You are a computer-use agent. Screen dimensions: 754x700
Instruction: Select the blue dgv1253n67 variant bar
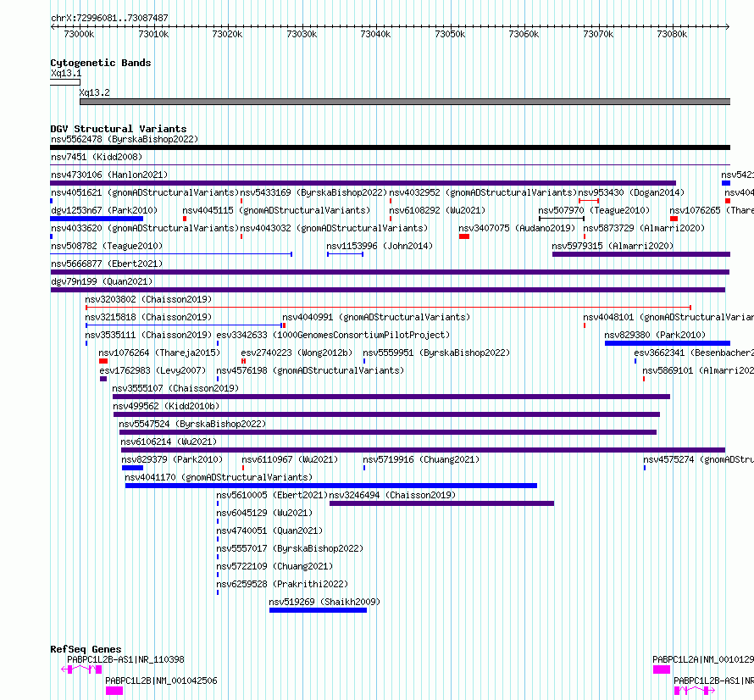97,219
